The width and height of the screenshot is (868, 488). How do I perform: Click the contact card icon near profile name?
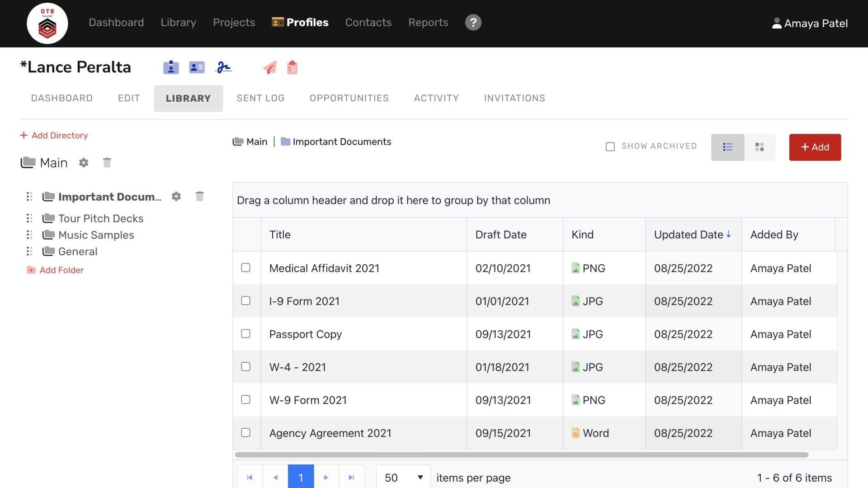pyautogui.click(x=197, y=67)
